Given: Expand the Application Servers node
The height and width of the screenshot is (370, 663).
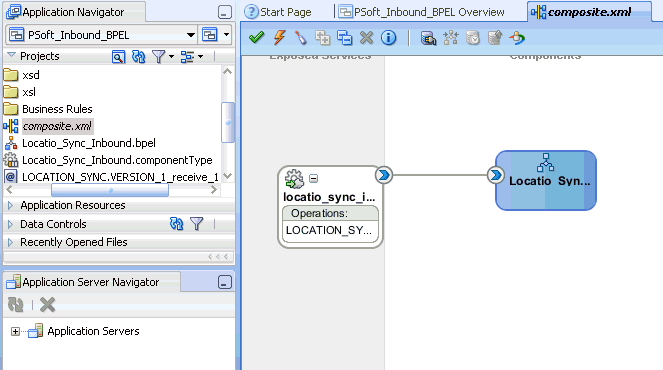Looking at the screenshot, I should coord(15,331).
